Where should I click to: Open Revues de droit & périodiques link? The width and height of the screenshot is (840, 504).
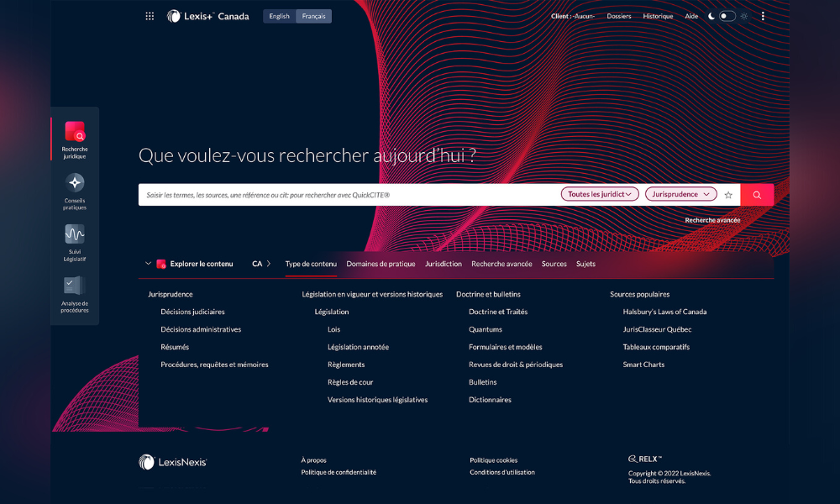516,365
